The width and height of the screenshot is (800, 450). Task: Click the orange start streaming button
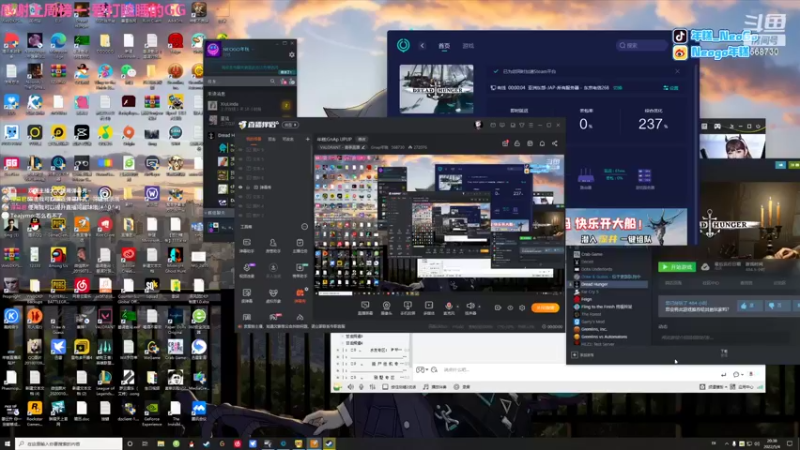tap(545, 308)
